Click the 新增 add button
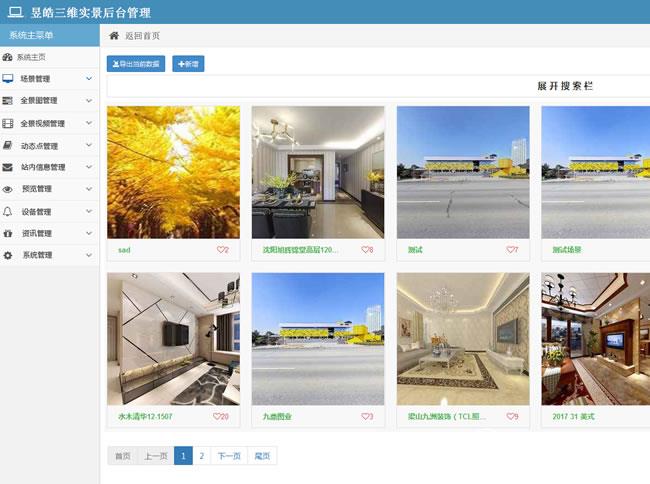 (x=188, y=63)
